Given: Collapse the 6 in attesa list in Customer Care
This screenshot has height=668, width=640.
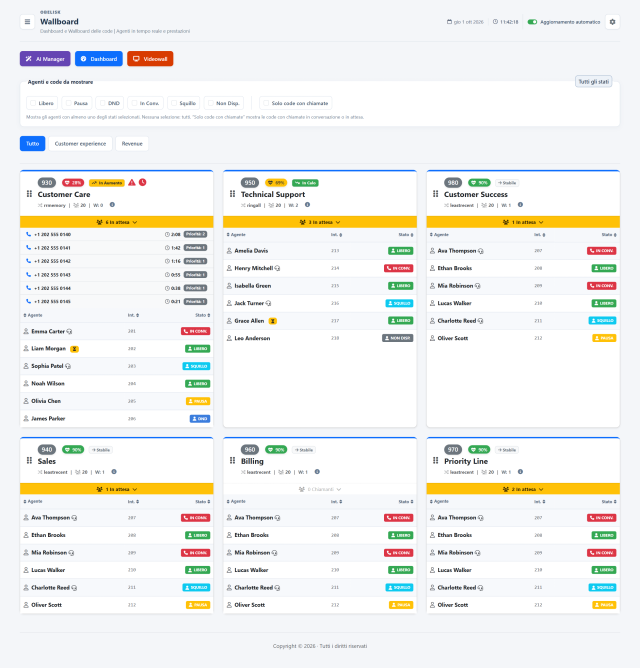Looking at the screenshot, I should click(117, 222).
